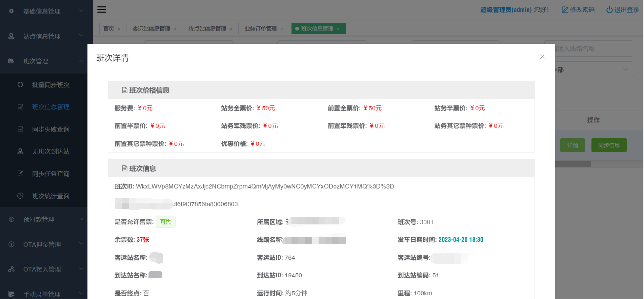
Task: Close the 班次信息管理 tab
Action: point(338,29)
